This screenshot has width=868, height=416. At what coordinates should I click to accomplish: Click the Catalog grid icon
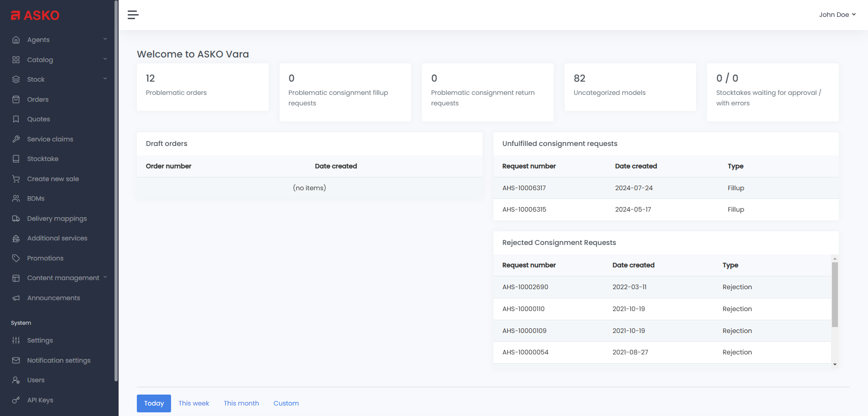coord(16,60)
